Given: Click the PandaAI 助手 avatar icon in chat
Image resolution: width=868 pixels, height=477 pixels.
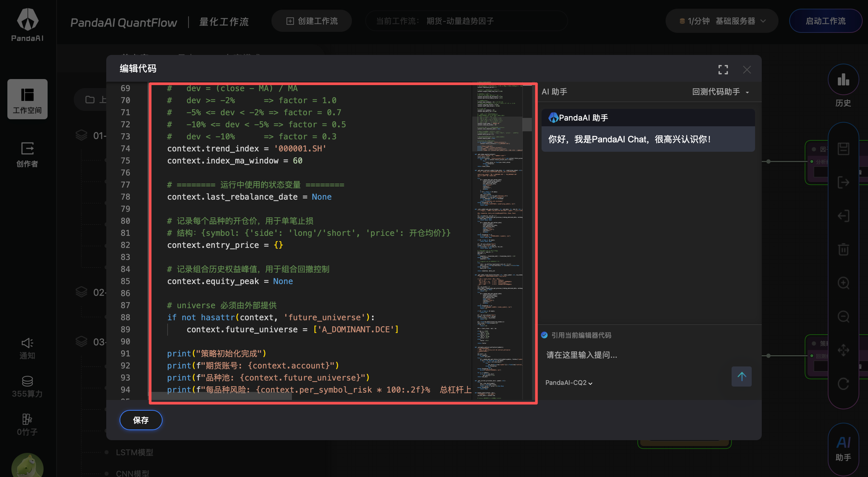Looking at the screenshot, I should pos(553,118).
